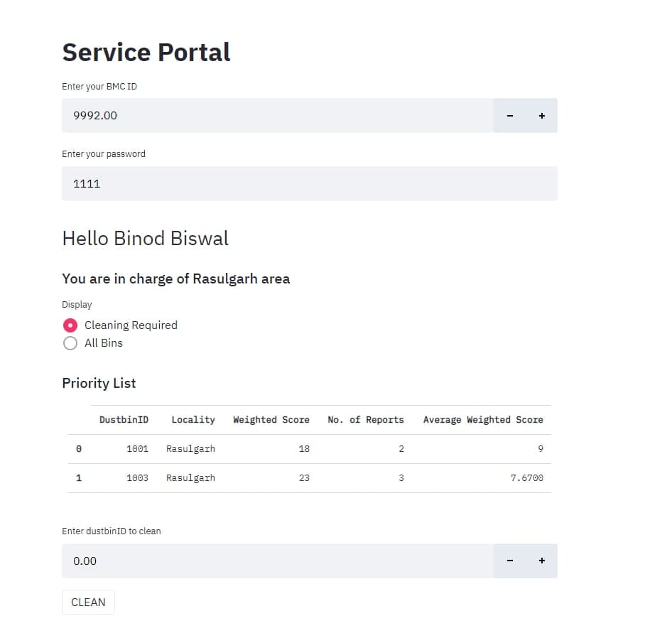Click the Average Weighted Score column header
Screen dimensions: 672x638
click(x=483, y=419)
